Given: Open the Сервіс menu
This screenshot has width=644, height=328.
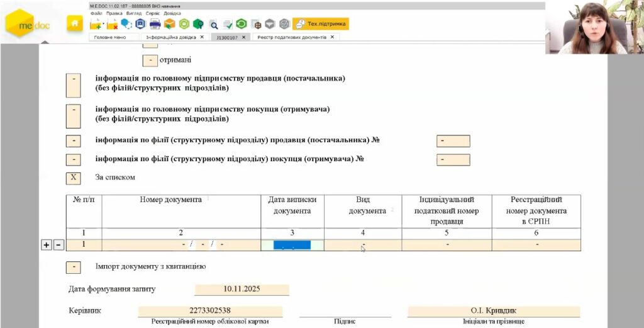Looking at the screenshot, I should [x=152, y=13].
